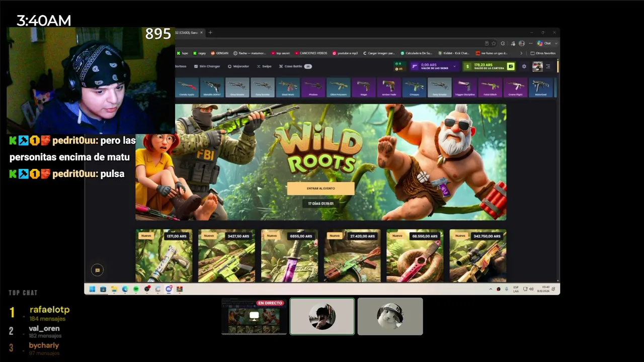Click the taskbar volume icon
Viewport: 644px width, 362px height.
pyautogui.click(x=531, y=289)
